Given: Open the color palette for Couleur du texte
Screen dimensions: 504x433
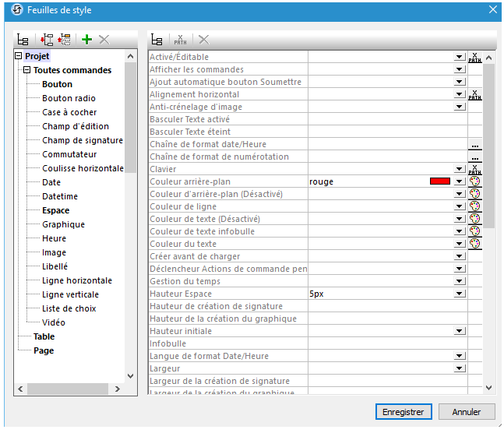Looking at the screenshot, I should (474, 244).
